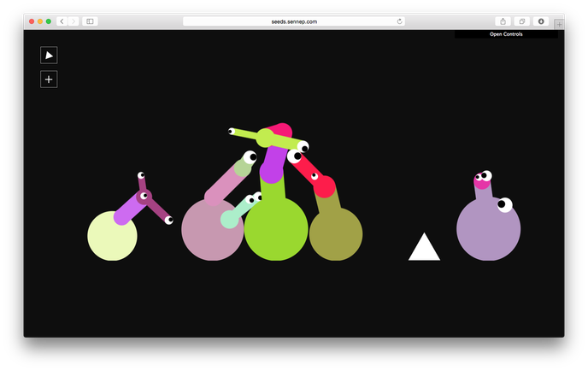The height and width of the screenshot is (371, 588).
Task: Click Safari forward arrow
Action: [x=73, y=21]
